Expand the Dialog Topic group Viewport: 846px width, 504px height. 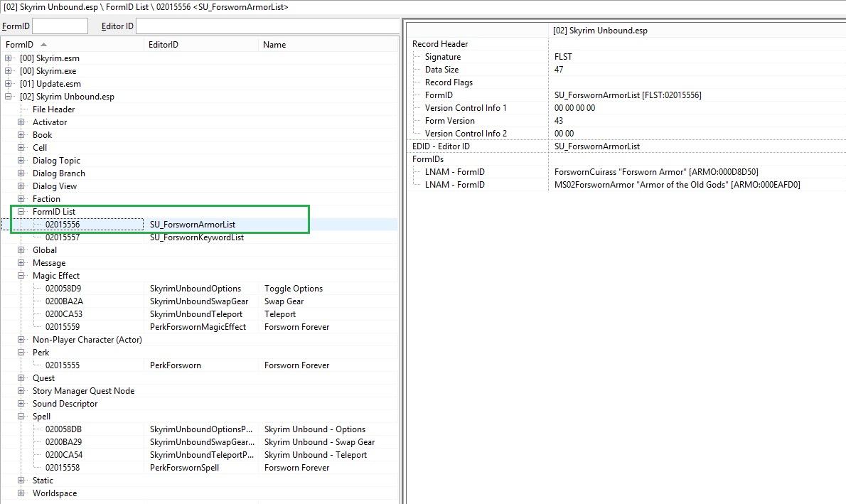(21, 160)
